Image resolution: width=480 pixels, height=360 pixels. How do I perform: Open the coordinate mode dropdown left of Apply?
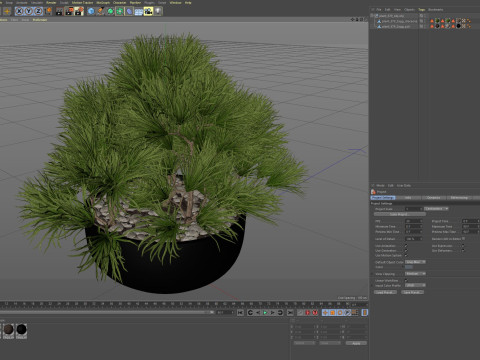coord(304,343)
